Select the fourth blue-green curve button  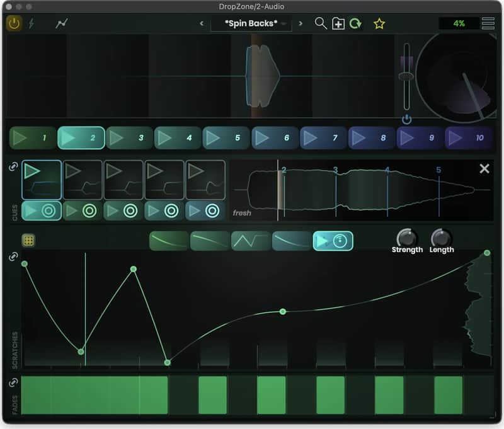pyautogui.click(x=292, y=241)
